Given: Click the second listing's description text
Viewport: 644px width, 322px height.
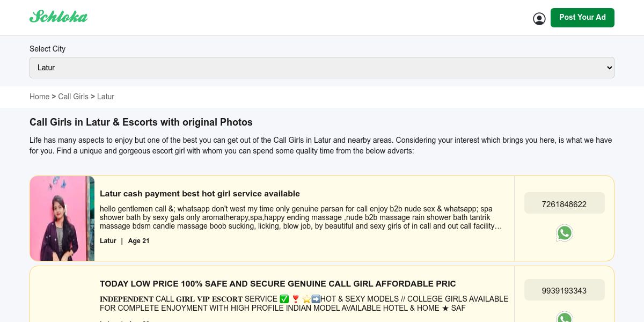Looking at the screenshot, I should (x=304, y=303).
